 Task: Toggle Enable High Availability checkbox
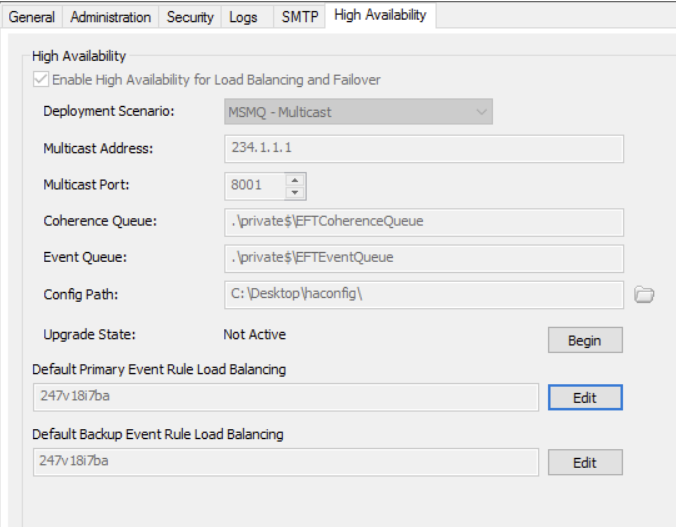coord(40,79)
